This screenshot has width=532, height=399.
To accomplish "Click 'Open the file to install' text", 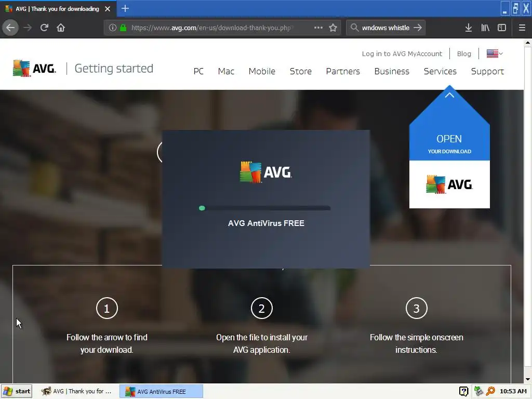I will click(262, 343).
